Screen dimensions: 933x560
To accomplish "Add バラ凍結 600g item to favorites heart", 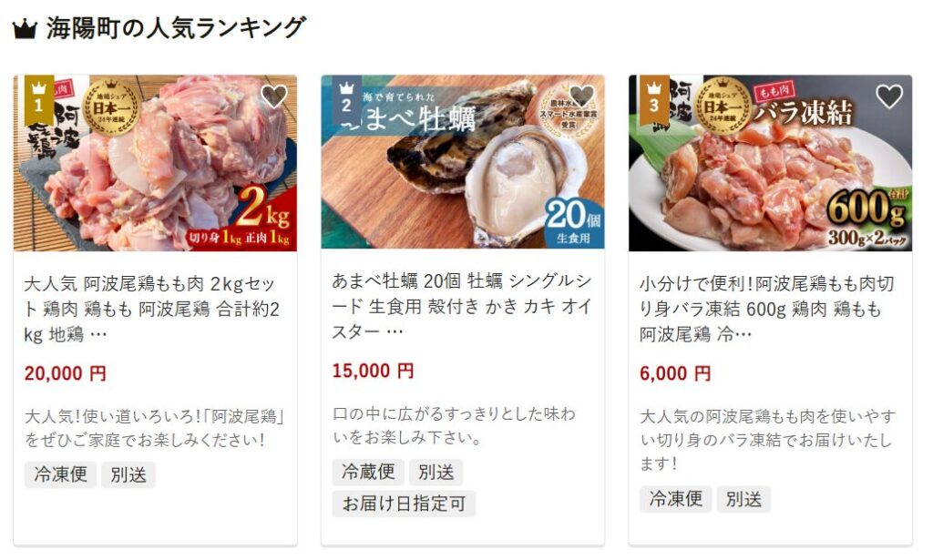I will click(889, 97).
